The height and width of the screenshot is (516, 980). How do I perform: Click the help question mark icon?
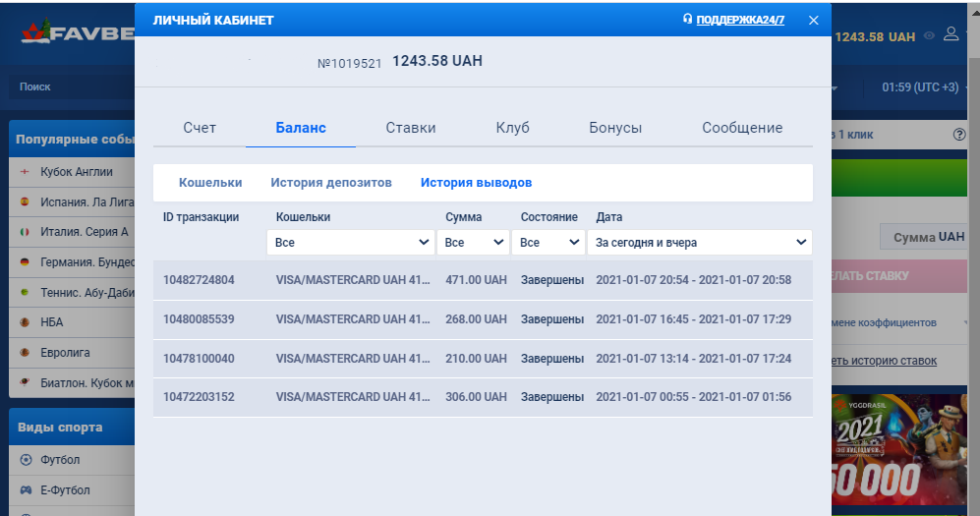coord(959,135)
